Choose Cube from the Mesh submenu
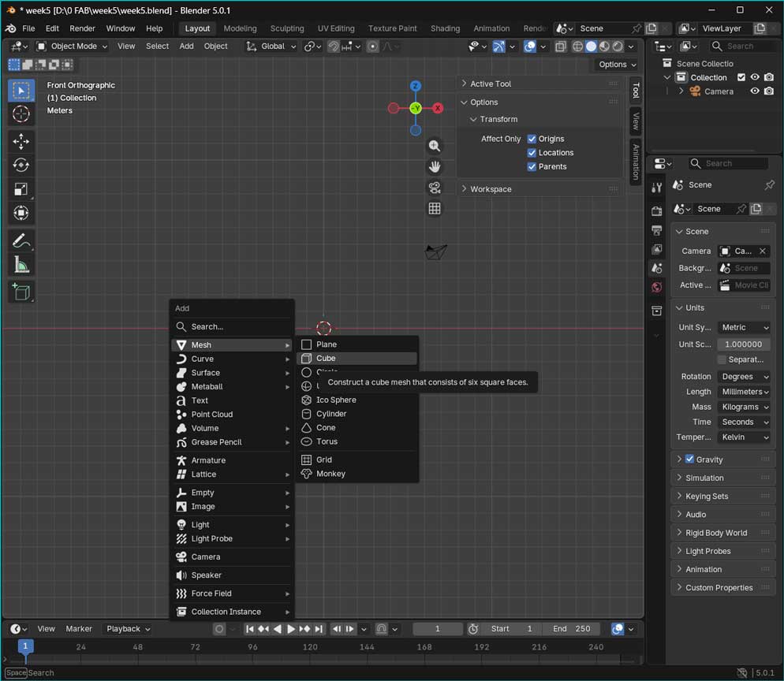 (x=326, y=359)
